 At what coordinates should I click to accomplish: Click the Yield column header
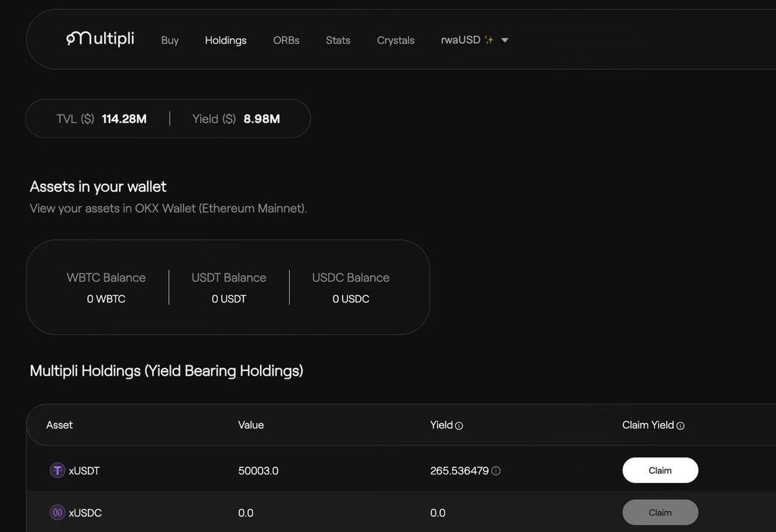442,425
